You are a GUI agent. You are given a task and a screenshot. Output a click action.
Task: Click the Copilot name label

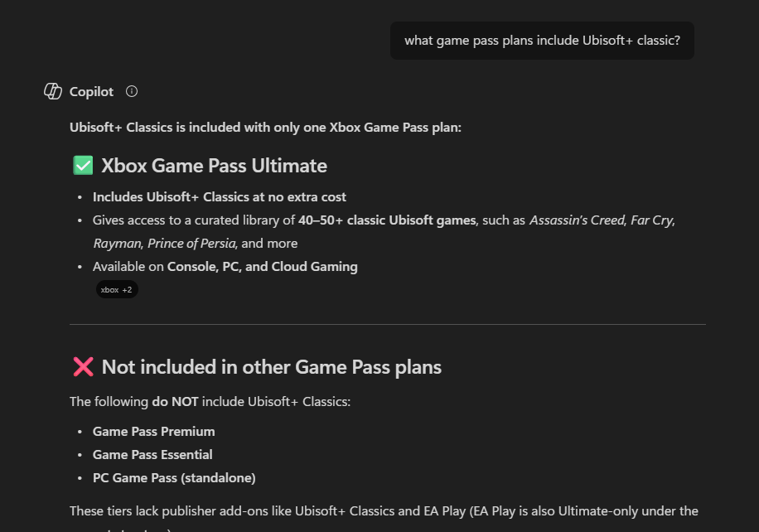point(91,91)
